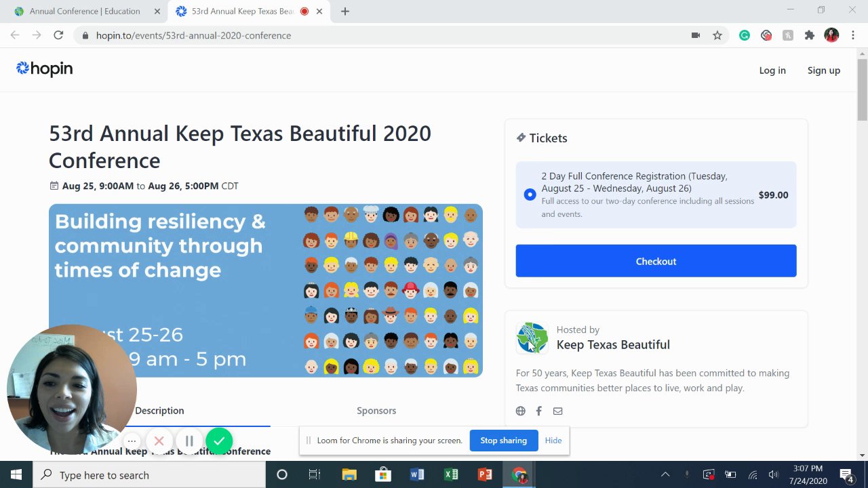868x488 pixels.
Task: Click the Loom webcam bubble
Action: pyautogui.click(x=71, y=389)
